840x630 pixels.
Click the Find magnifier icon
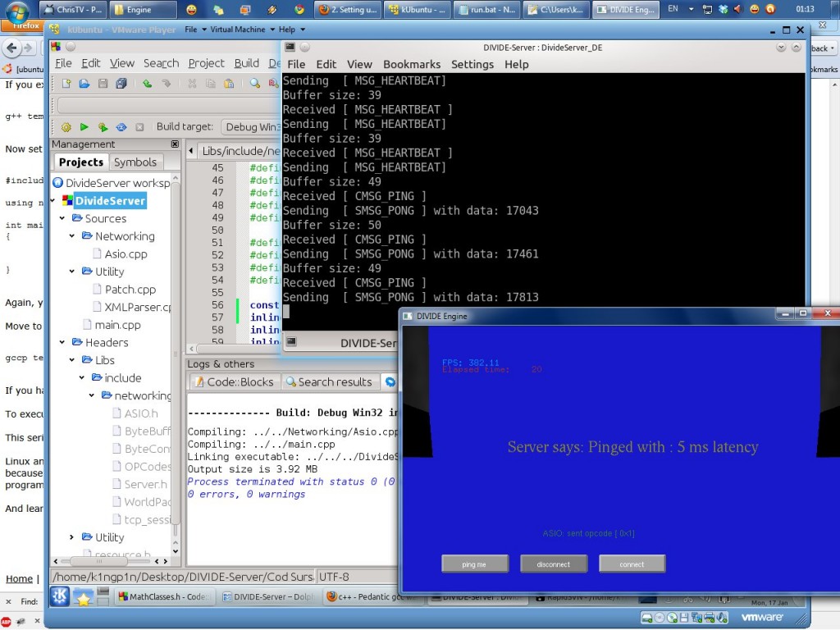pyautogui.click(x=255, y=84)
